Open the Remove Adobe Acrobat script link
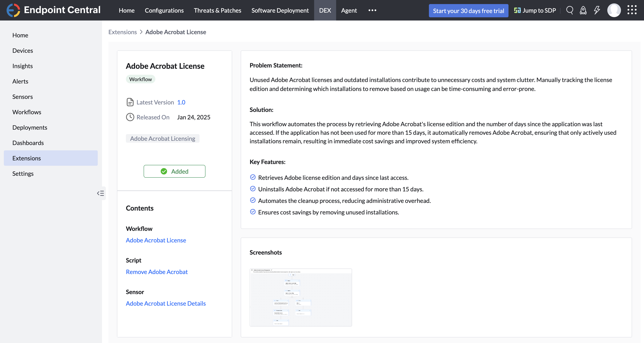The height and width of the screenshot is (343, 644). (156, 272)
